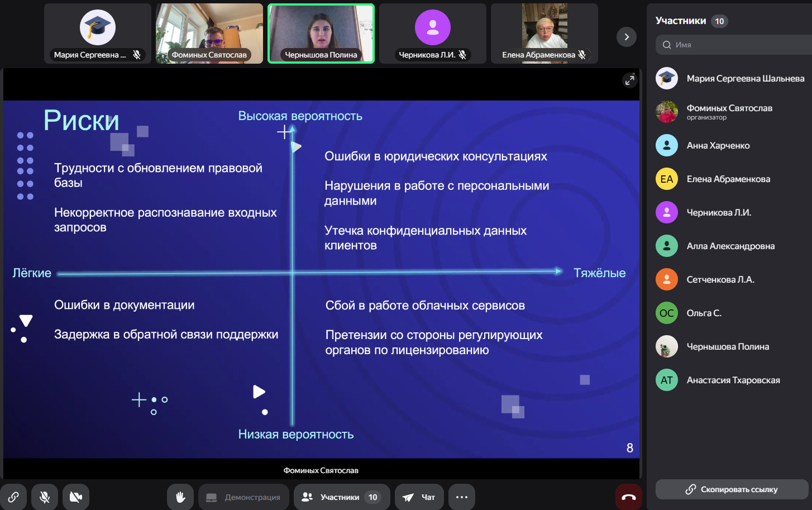Click Фоминых Святослав's avatar in participants list

point(667,112)
